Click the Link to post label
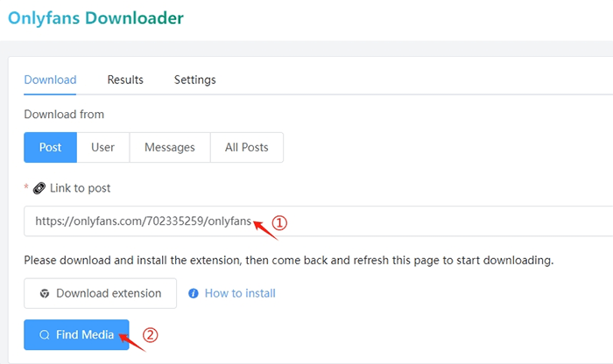Image resolution: width=613 pixels, height=364 pixels. (x=81, y=188)
